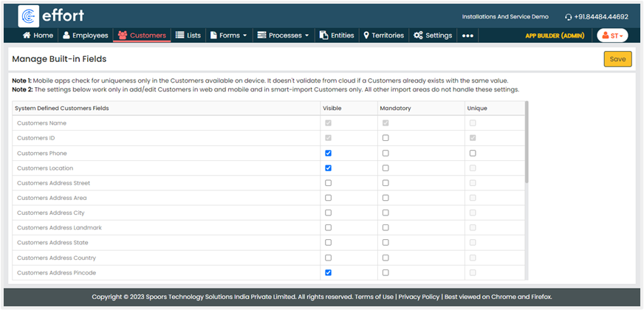Screen dimensions: 644x310
Task: Click the headset support phone icon
Action: pyautogui.click(x=568, y=17)
